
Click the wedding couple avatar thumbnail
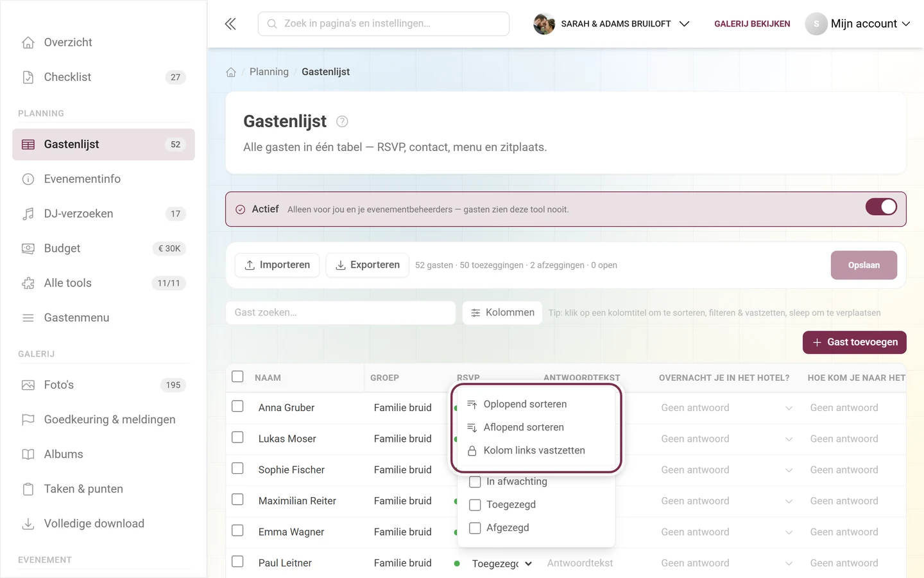544,24
